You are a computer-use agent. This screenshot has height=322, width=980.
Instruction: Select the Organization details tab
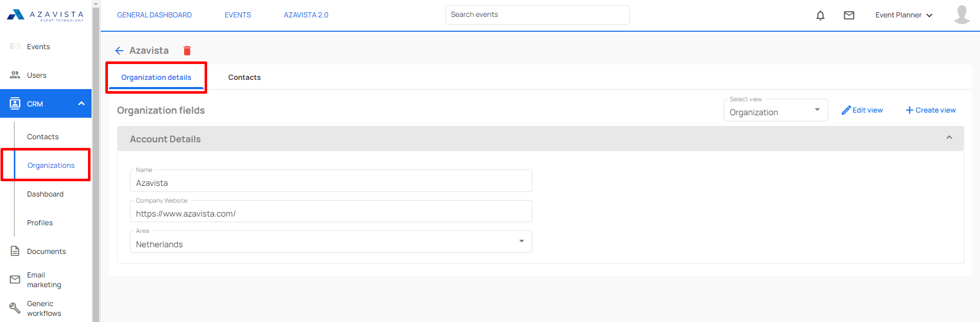tap(156, 77)
